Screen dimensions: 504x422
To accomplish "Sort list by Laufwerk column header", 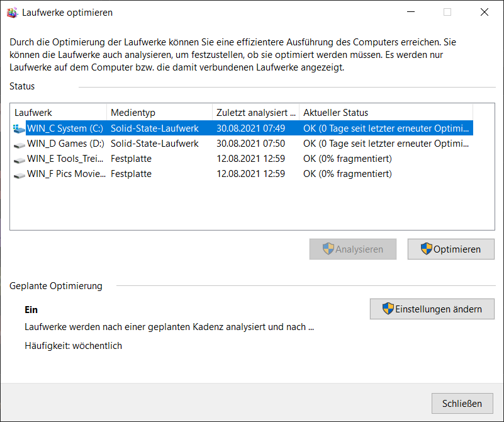I will click(x=58, y=113).
